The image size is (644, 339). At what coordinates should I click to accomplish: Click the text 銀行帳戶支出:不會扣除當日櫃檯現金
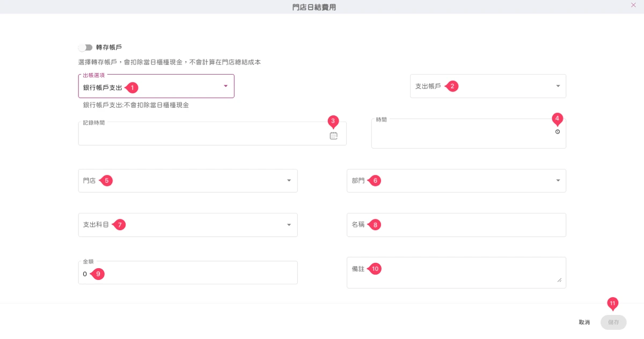pyautogui.click(x=136, y=105)
